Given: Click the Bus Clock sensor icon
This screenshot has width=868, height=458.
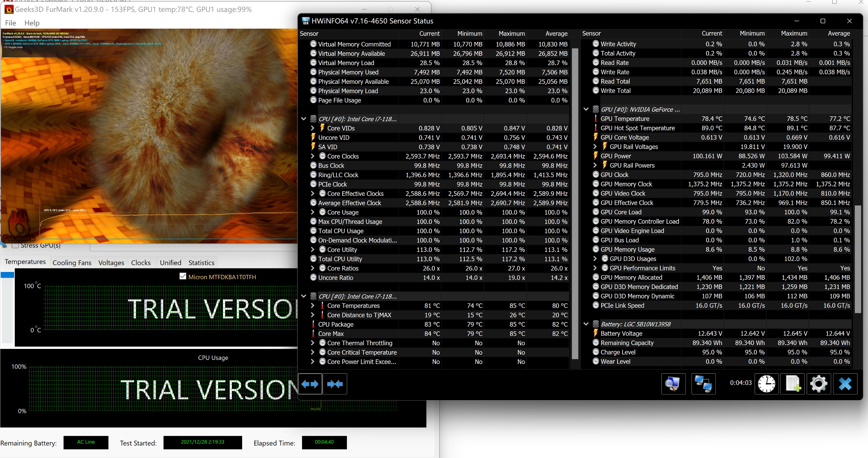Looking at the screenshot, I should 313,165.
